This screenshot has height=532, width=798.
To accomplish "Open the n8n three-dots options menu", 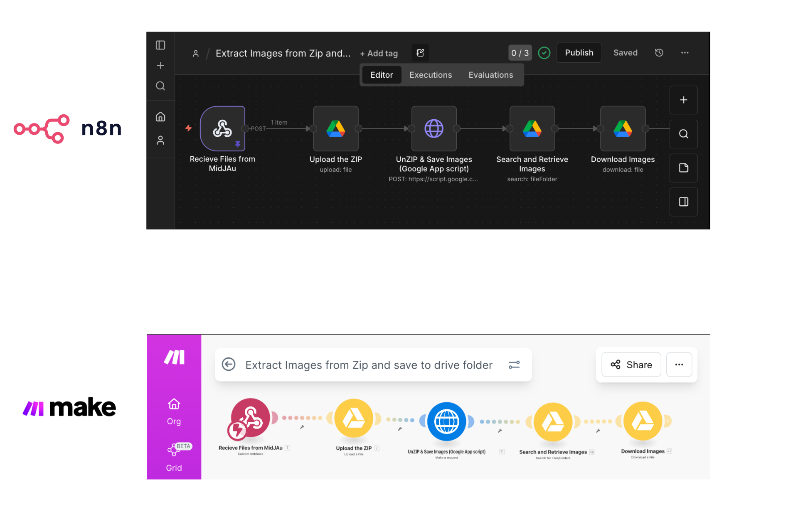I will coord(685,53).
